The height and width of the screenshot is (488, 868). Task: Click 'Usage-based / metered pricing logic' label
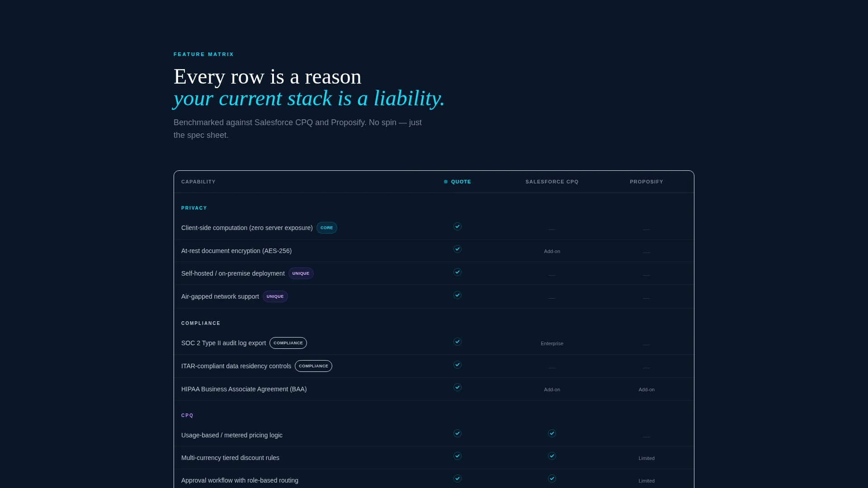tap(232, 435)
